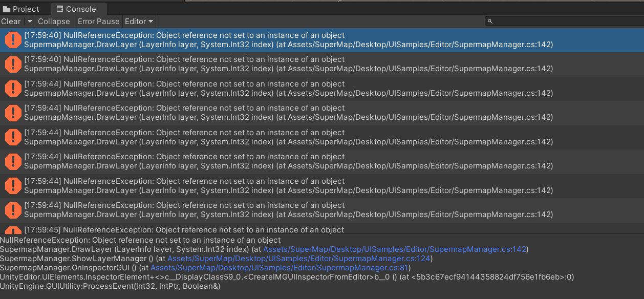Select the second 17:59:44 NullReferenceException entry
Screen dimensions: 644x299
coord(322,113)
